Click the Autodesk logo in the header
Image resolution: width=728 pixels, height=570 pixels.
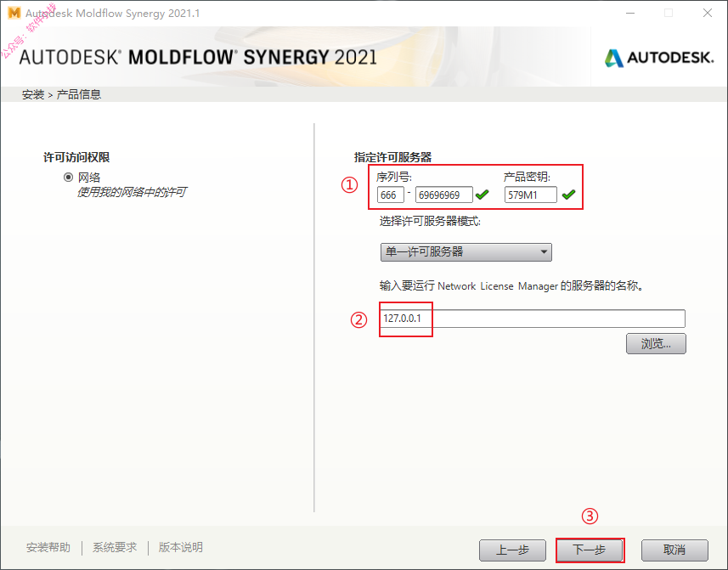[x=659, y=58]
